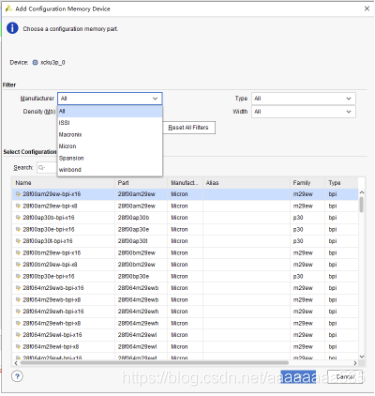Choose Micron in the Manufacturer list
375x396 pixels.
(x=110, y=146)
